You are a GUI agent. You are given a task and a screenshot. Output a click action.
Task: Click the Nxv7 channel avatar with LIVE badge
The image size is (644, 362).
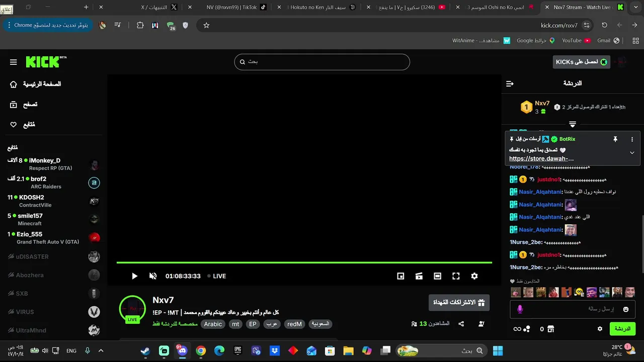click(132, 309)
